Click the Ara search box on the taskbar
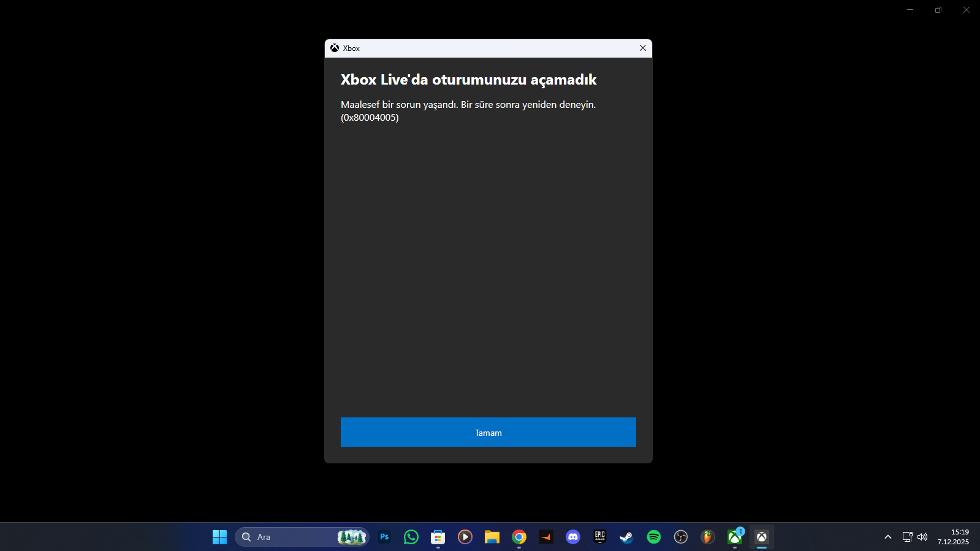This screenshot has width=980, height=551. [x=302, y=537]
